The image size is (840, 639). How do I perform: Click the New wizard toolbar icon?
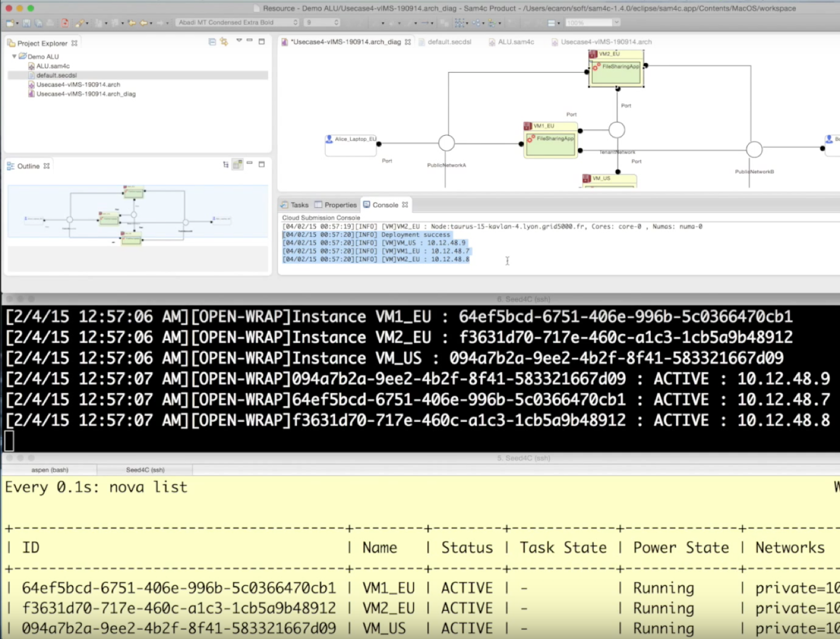pos(10,23)
